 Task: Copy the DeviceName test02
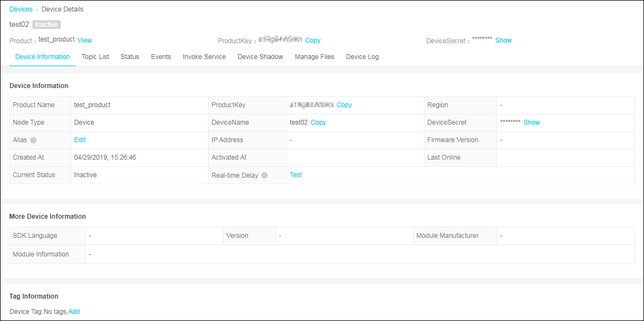pyautogui.click(x=318, y=122)
